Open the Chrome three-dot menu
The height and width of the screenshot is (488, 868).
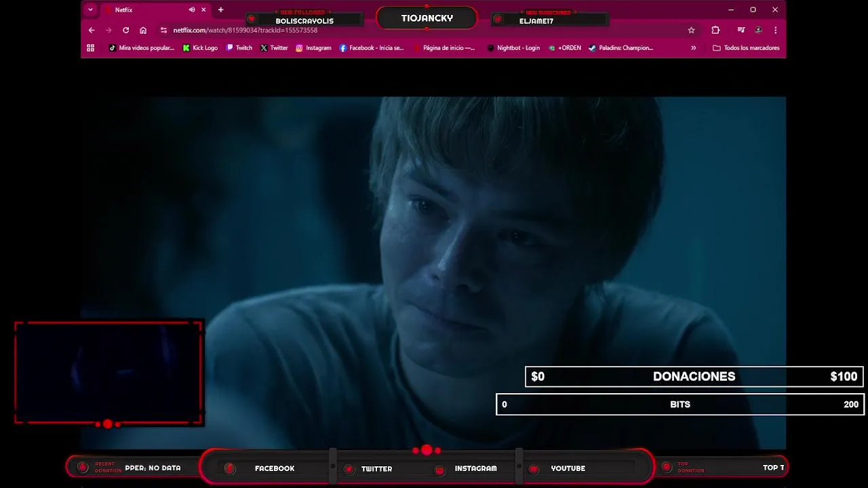(x=775, y=30)
